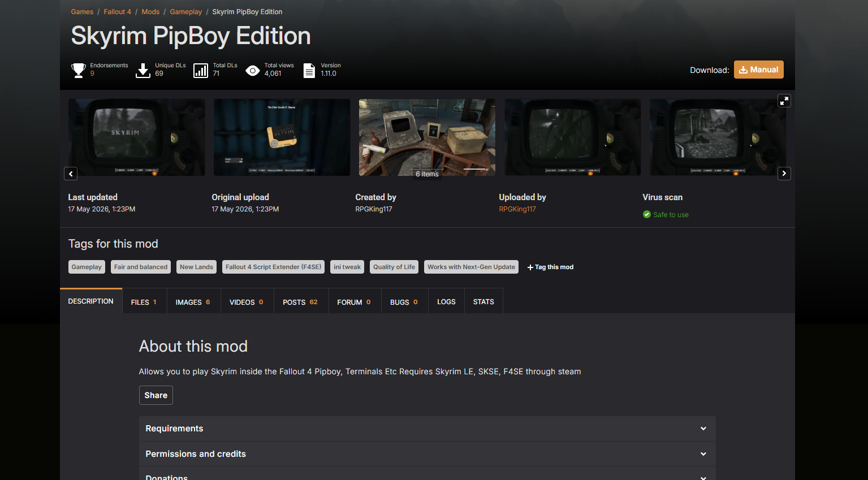Open the Elder Scrolls holotape thumbnail
This screenshot has width=868, height=480.
pyautogui.click(x=282, y=137)
